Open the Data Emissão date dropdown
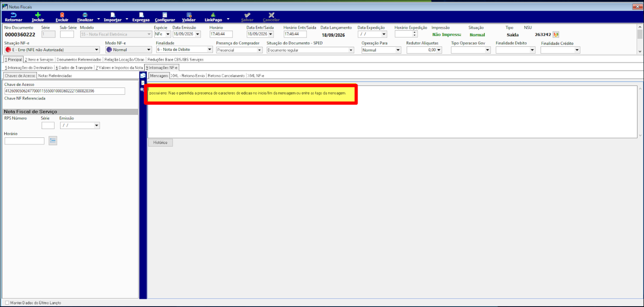 (x=198, y=34)
